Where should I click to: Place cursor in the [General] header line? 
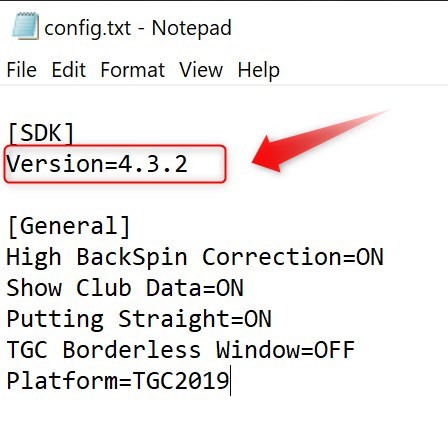69,227
